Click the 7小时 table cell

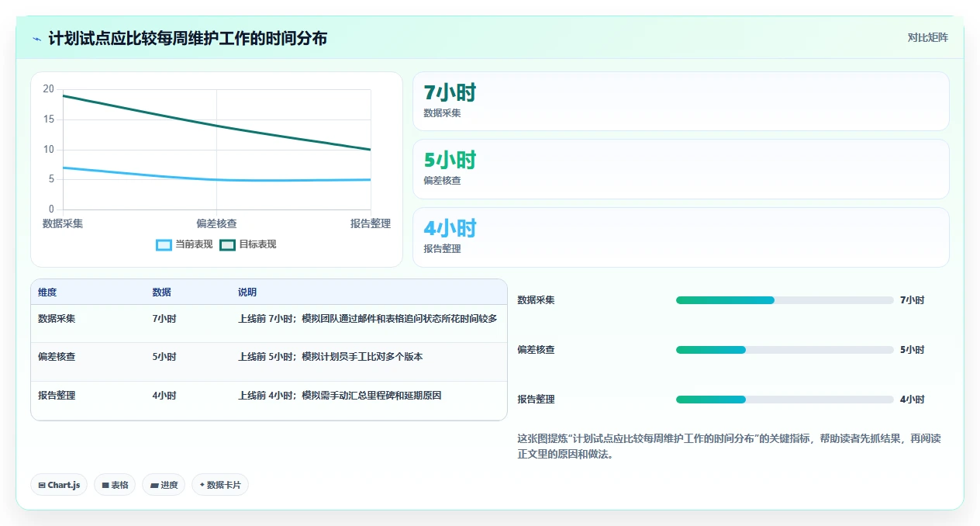(164, 318)
